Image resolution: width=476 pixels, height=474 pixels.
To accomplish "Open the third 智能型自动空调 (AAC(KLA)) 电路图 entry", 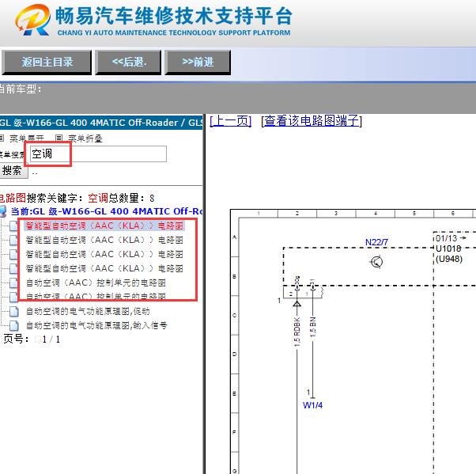I will tap(104, 254).
